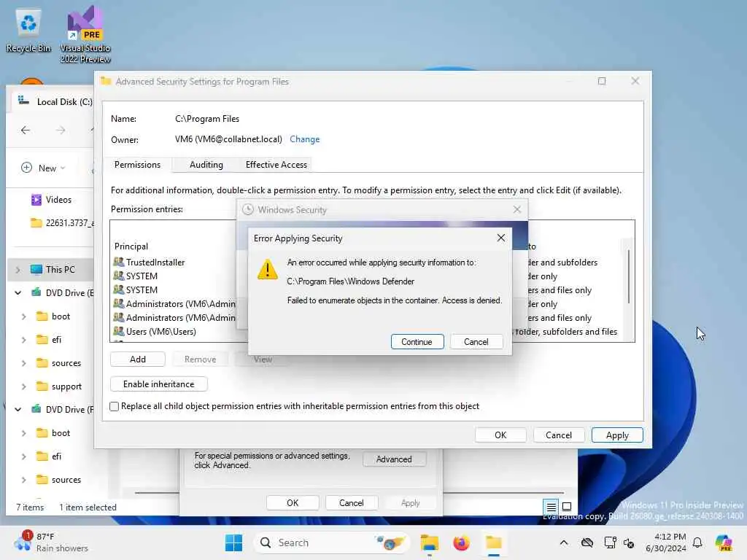Open the weather widget on taskbar

[52, 542]
